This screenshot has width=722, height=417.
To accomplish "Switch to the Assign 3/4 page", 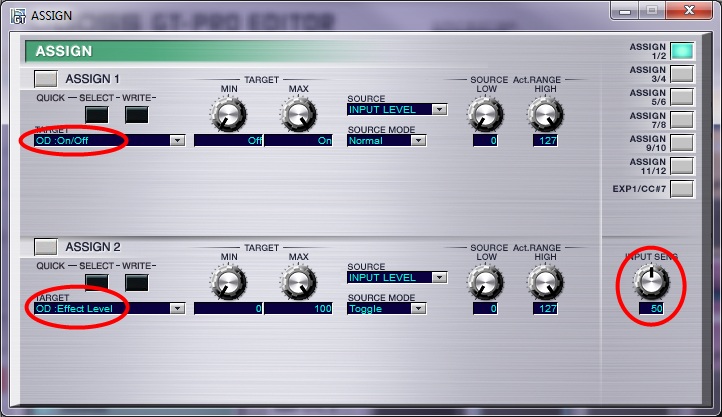I will [x=682, y=73].
